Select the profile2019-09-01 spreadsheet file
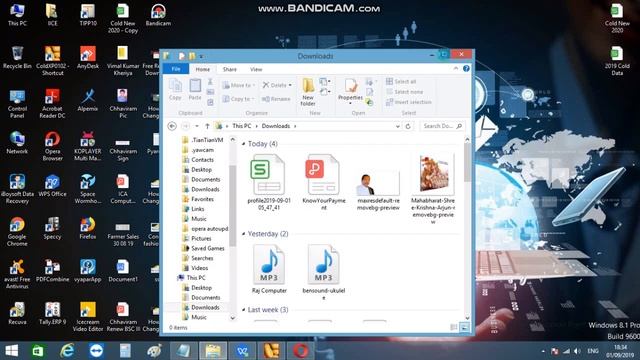The height and width of the screenshot is (360, 640). pos(269,182)
